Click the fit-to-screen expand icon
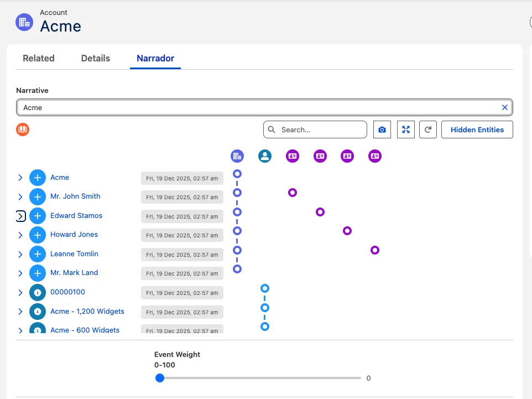This screenshot has width=532, height=399. point(406,129)
